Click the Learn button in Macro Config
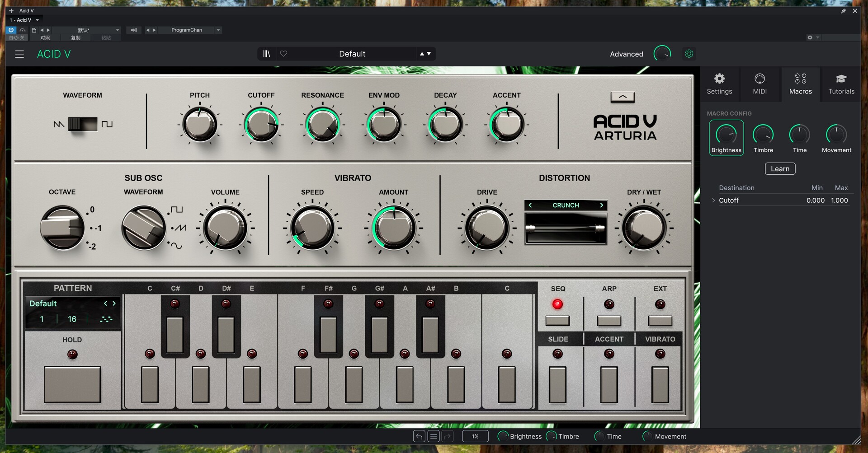Image resolution: width=868 pixels, height=453 pixels. coord(780,169)
